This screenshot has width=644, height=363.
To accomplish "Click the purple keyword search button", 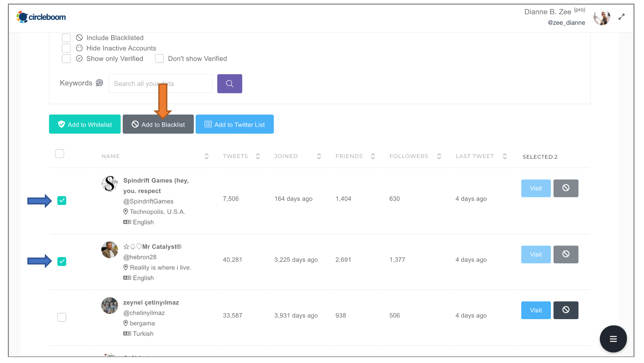I will 230,83.
